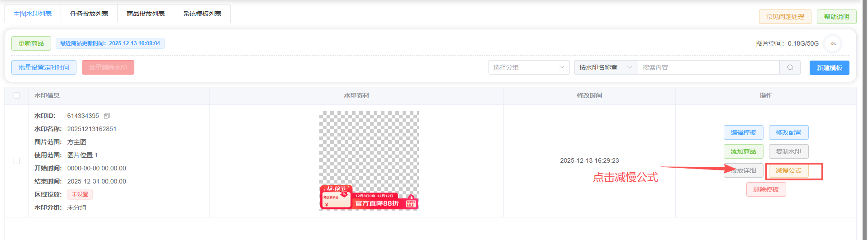
Task: Click the watermark material preview thumbnail
Action: (x=369, y=160)
